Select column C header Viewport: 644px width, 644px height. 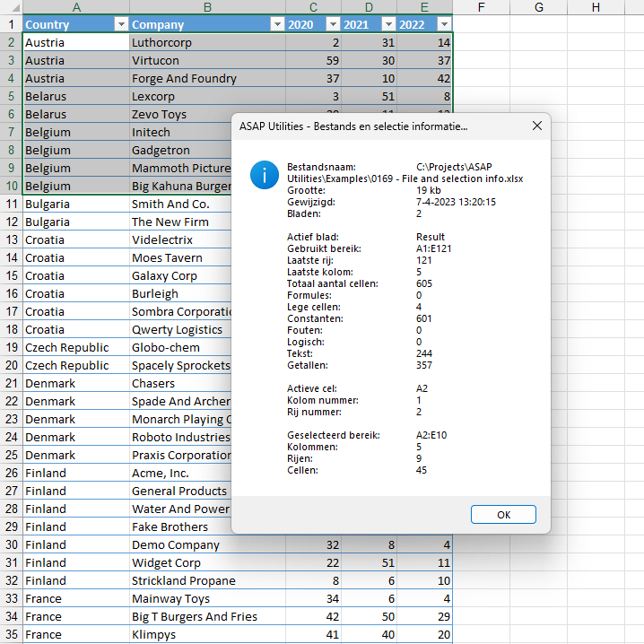click(313, 7)
